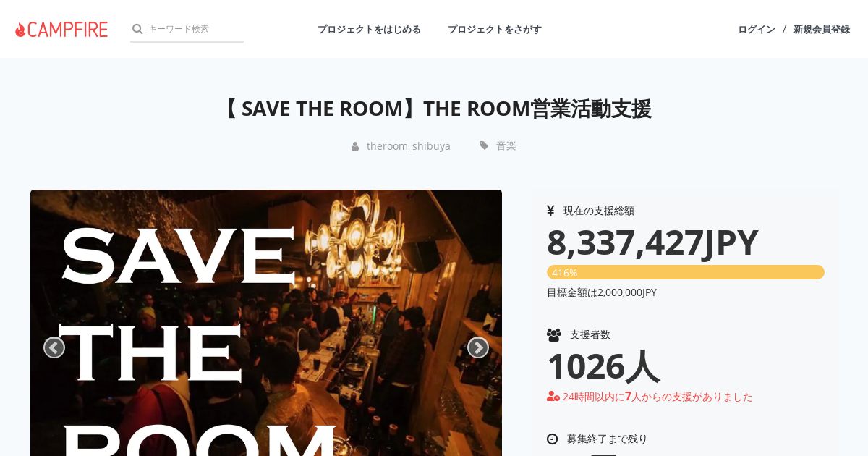Image resolution: width=868 pixels, height=456 pixels.
Task: Click the ログイン link
Action: (x=757, y=29)
